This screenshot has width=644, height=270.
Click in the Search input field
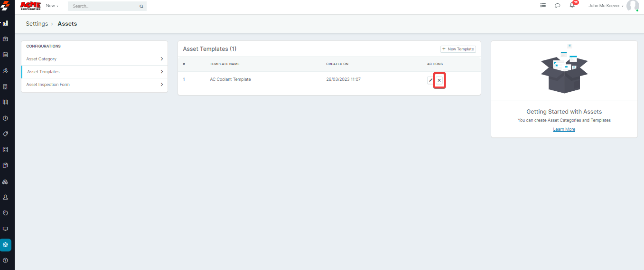(104, 7)
